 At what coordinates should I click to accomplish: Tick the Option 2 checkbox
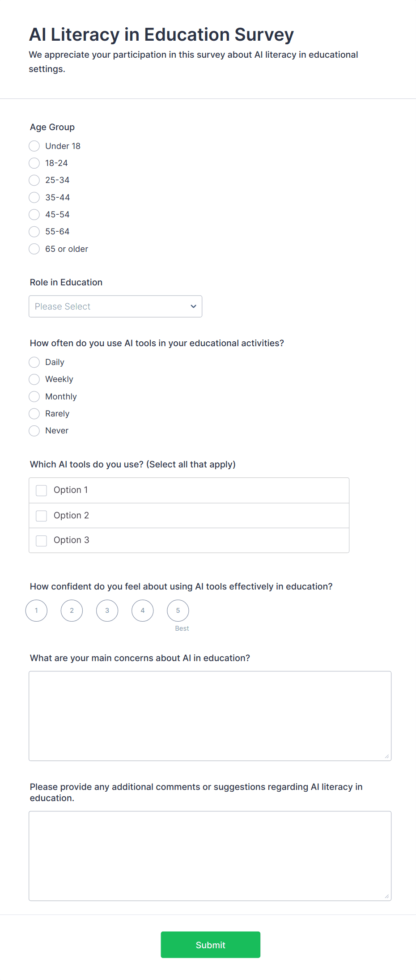point(42,516)
